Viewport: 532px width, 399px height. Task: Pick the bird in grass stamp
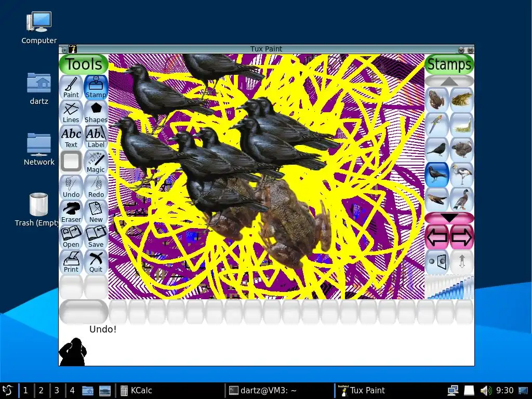coord(462,125)
